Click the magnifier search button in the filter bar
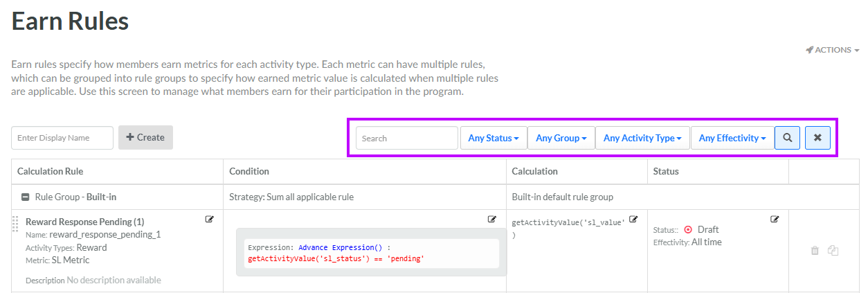 788,138
